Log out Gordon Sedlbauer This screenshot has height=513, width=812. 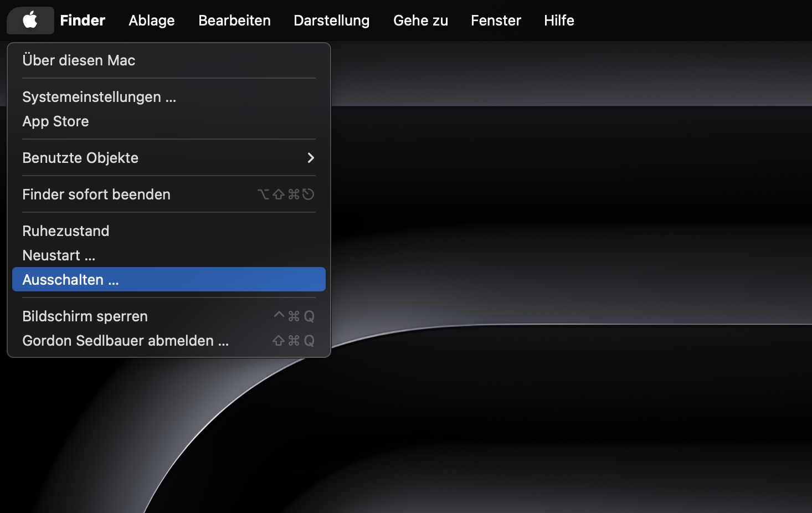(125, 341)
